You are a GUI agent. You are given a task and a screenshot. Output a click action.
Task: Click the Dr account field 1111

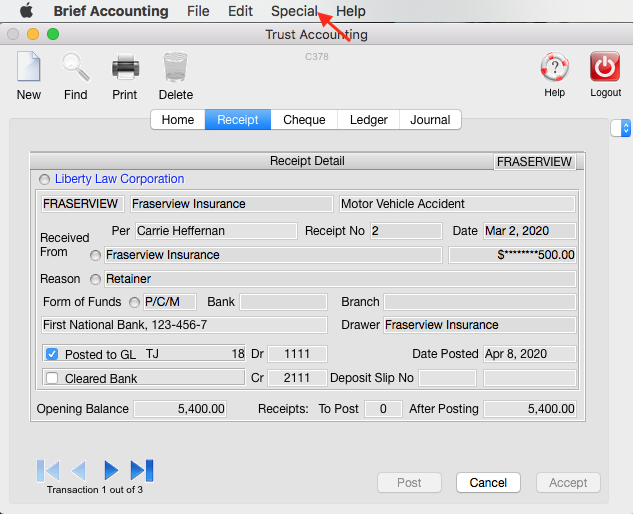click(x=298, y=354)
